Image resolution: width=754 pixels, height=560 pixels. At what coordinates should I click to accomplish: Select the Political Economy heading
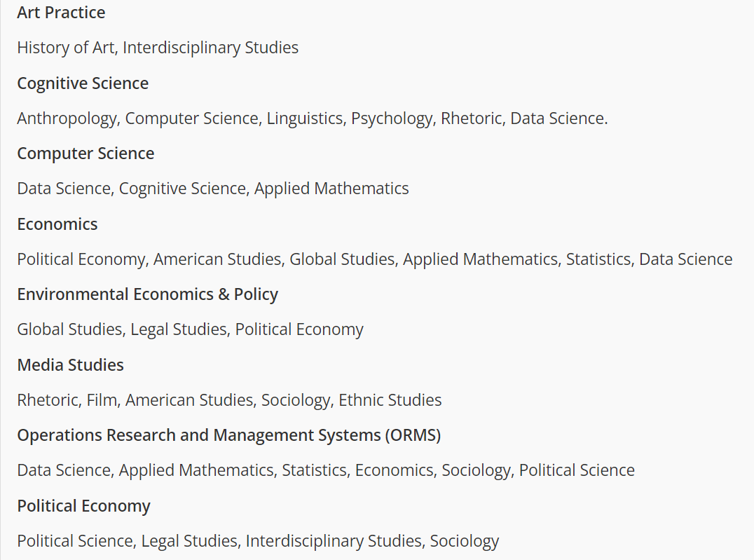[83, 505]
